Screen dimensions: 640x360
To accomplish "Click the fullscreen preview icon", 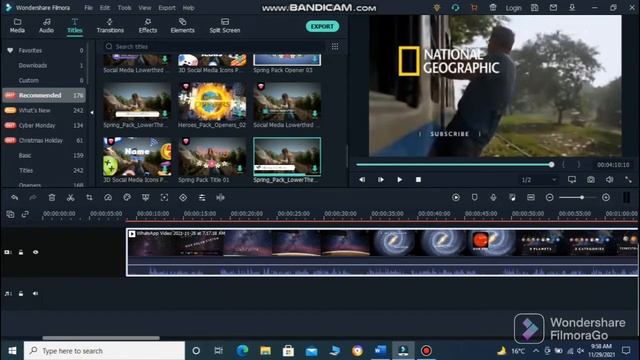I will 628,180.
